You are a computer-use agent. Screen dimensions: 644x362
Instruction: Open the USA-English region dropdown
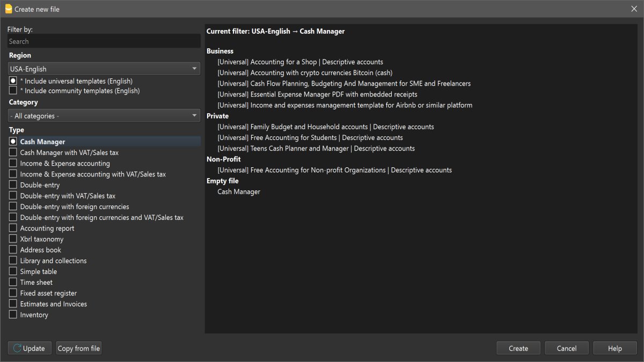pos(104,69)
